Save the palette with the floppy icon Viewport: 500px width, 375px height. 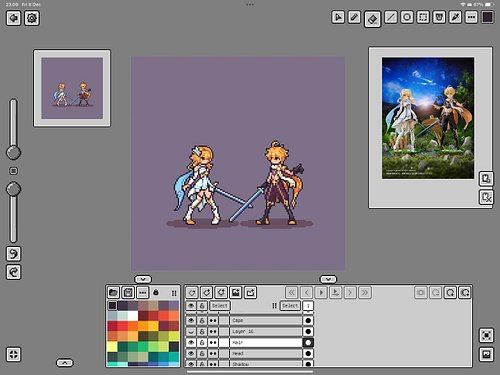click(x=128, y=293)
